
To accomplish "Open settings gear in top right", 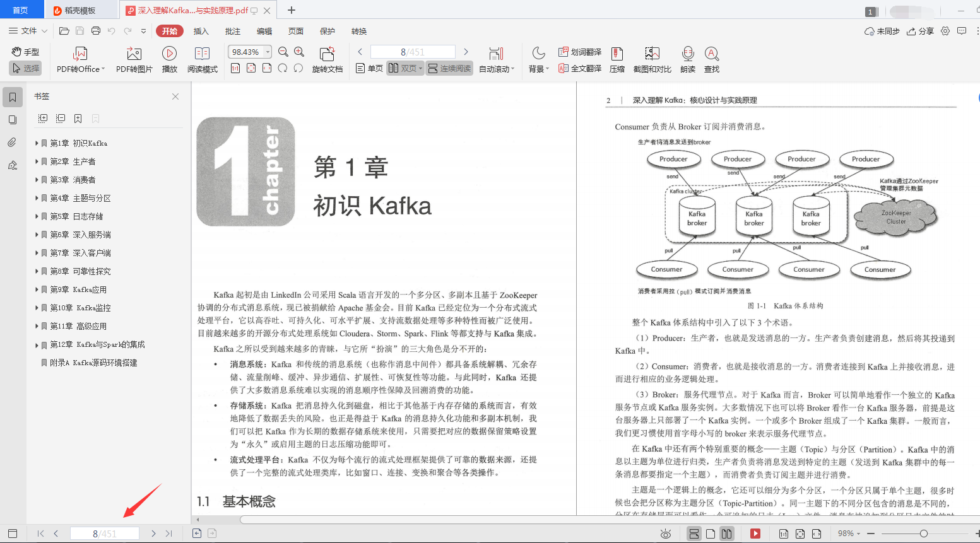I will point(945,31).
